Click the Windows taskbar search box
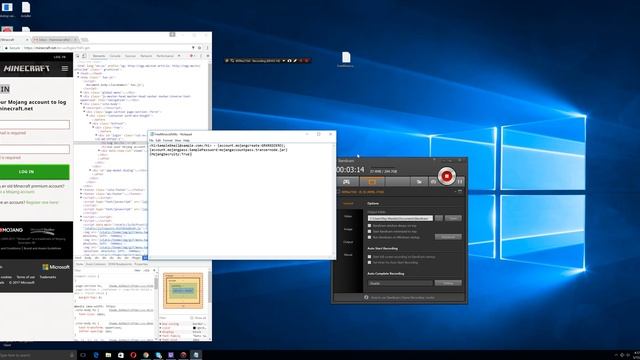640x360 pixels. [x=37, y=355]
